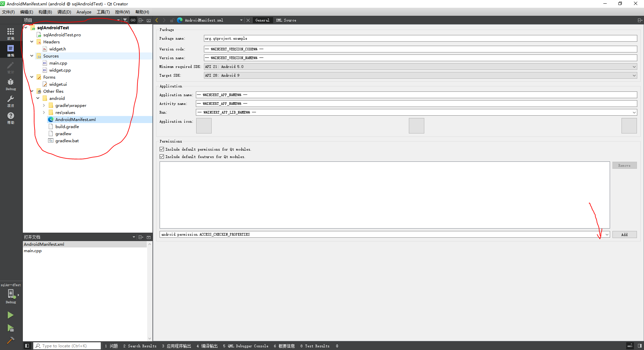Toggle the left sidebar visibility
The height and width of the screenshot is (350, 644).
point(27,346)
